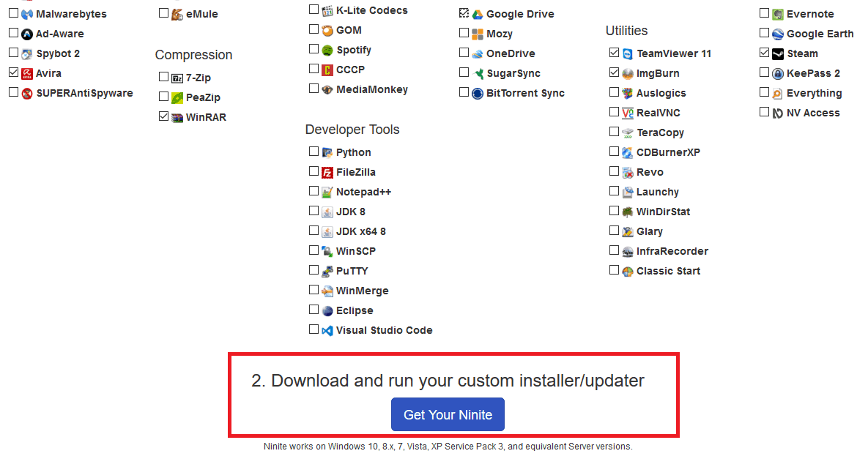Click the PeaZip green icon

pos(177,98)
